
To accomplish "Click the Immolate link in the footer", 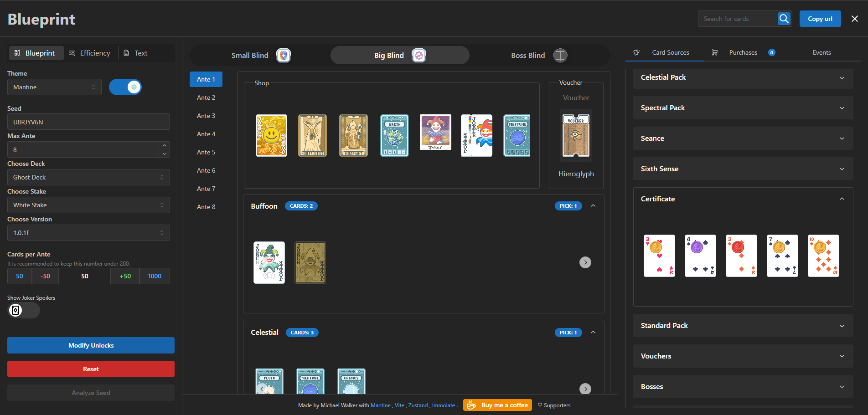I will (443, 405).
